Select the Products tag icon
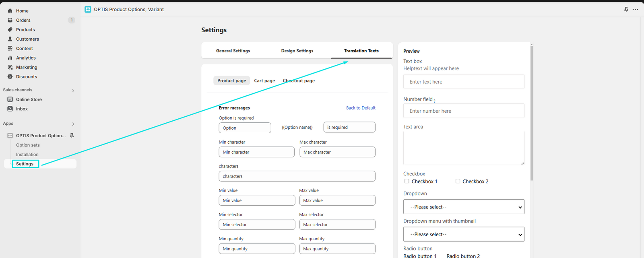This screenshot has width=644, height=258. pos(10,30)
